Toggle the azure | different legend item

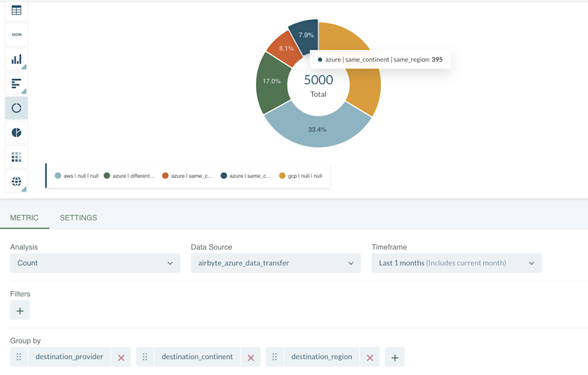point(129,176)
